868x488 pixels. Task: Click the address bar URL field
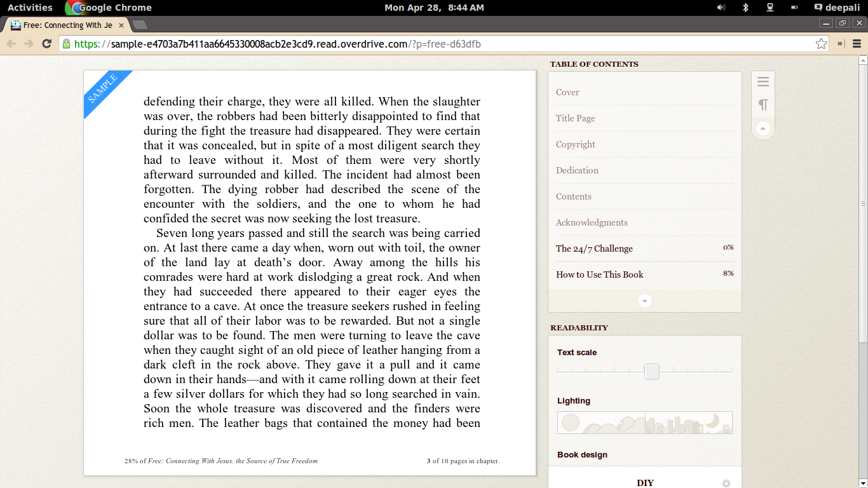tap(443, 44)
